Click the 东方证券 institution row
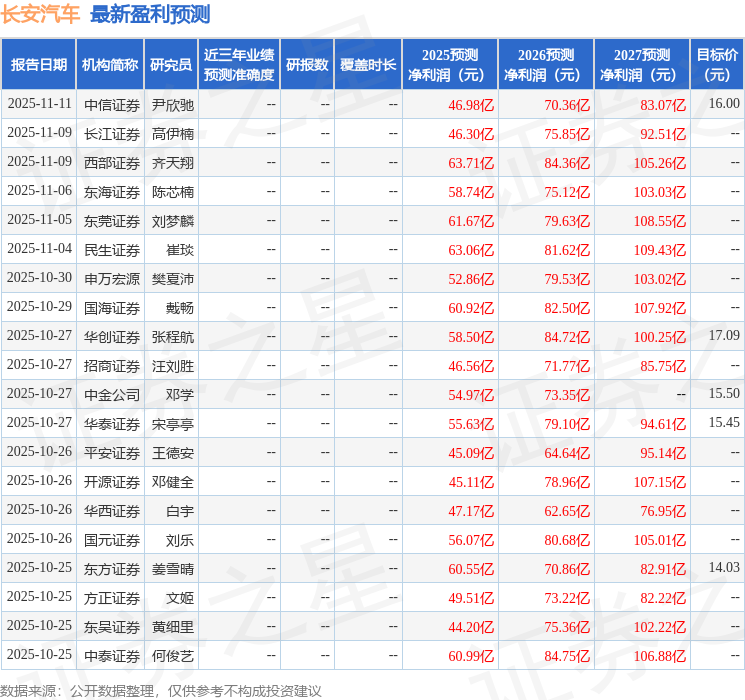Image resolution: width=745 pixels, height=700 pixels. tap(112, 569)
